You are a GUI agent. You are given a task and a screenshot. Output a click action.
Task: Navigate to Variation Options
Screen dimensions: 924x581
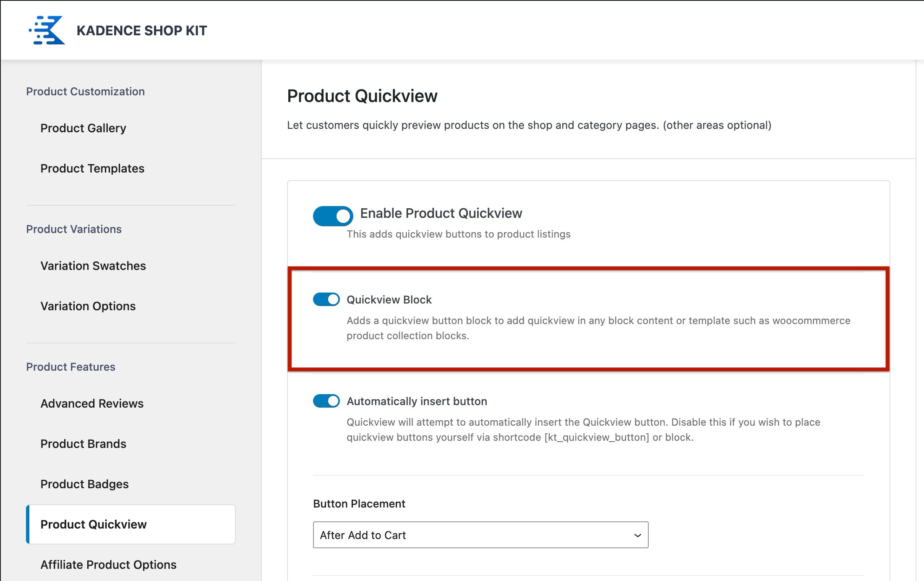tap(87, 306)
